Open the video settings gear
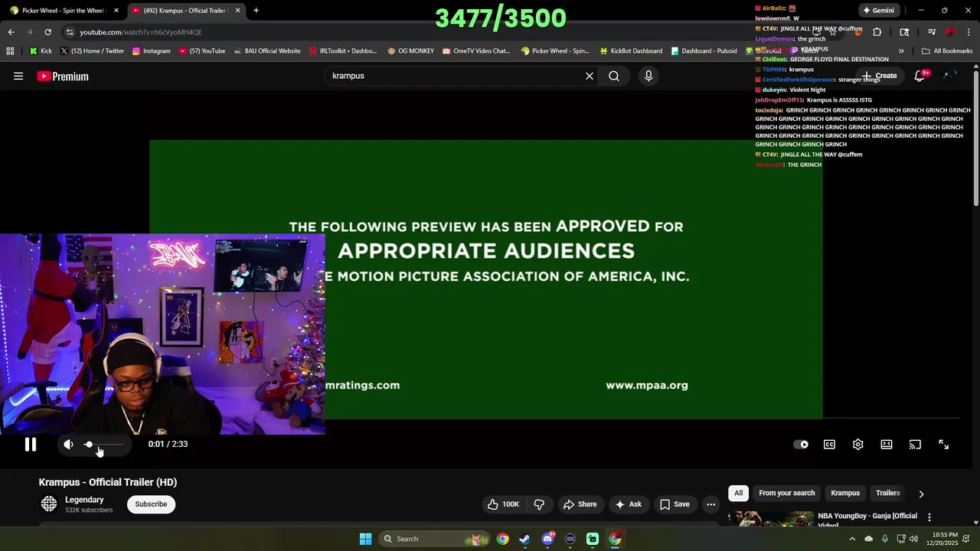 [857, 445]
